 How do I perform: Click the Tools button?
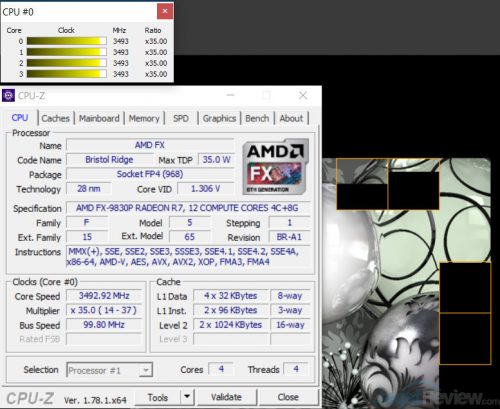(x=158, y=397)
